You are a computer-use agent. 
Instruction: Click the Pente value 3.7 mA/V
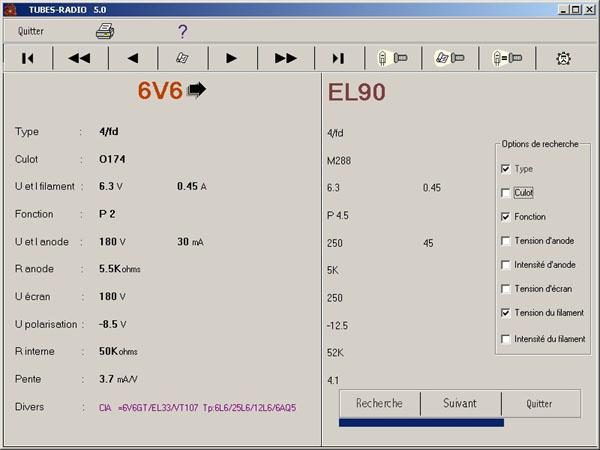118,379
